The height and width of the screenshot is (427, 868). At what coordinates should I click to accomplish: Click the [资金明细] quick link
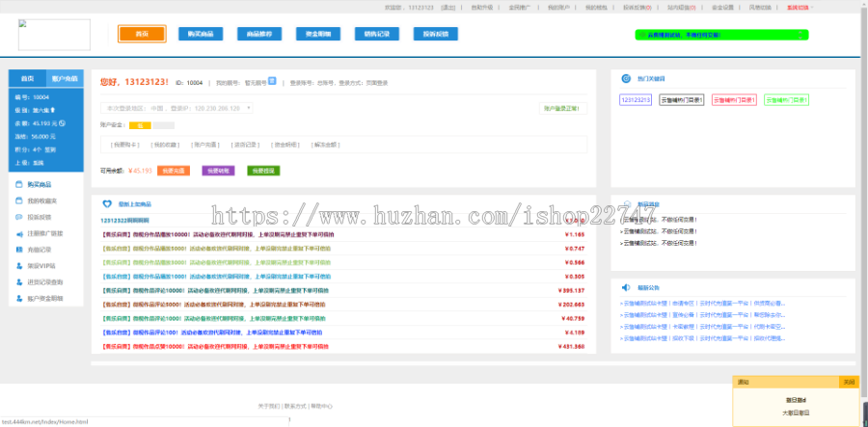[285, 145]
